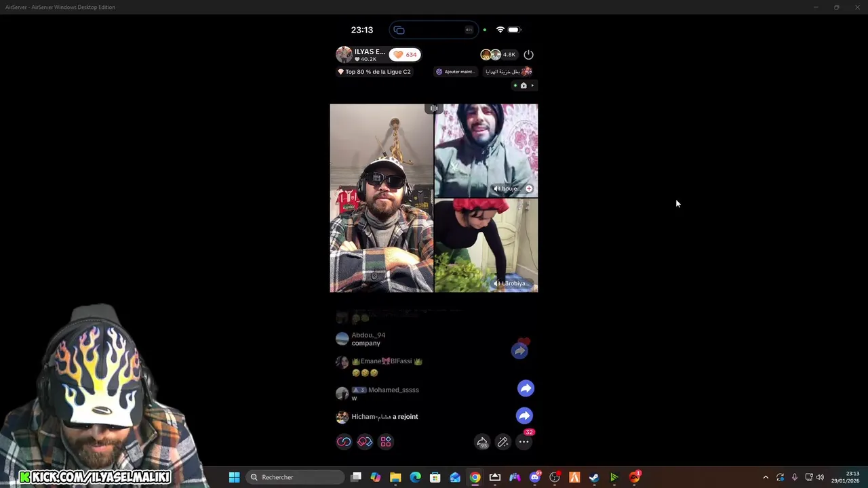
Task: Open the Windows Start menu
Action: pyautogui.click(x=234, y=477)
